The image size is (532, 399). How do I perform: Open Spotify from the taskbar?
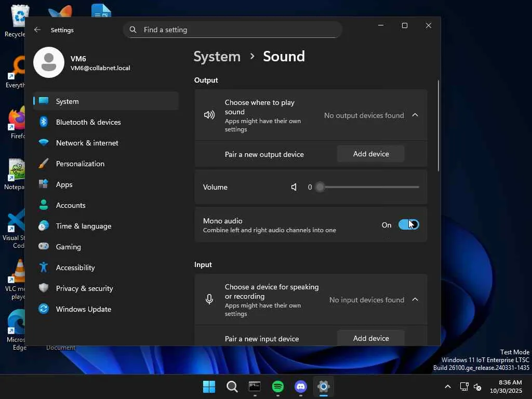click(x=278, y=387)
